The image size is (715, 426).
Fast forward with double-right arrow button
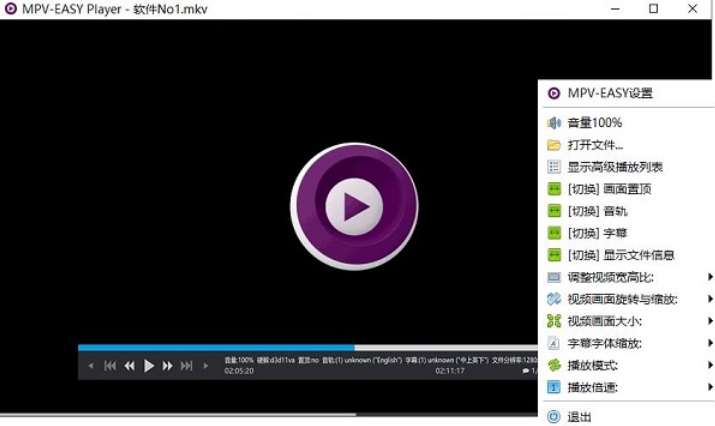[167, 366]
